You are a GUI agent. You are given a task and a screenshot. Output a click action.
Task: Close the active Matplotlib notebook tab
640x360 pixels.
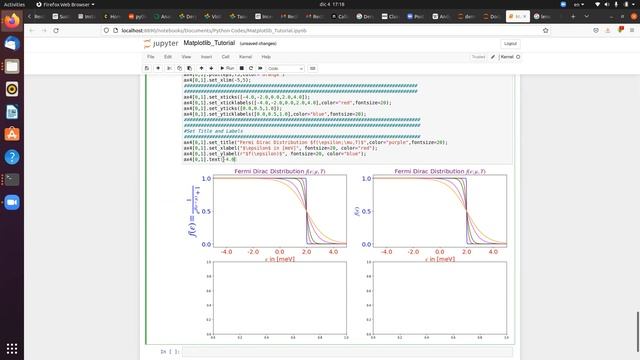point(525,16)
